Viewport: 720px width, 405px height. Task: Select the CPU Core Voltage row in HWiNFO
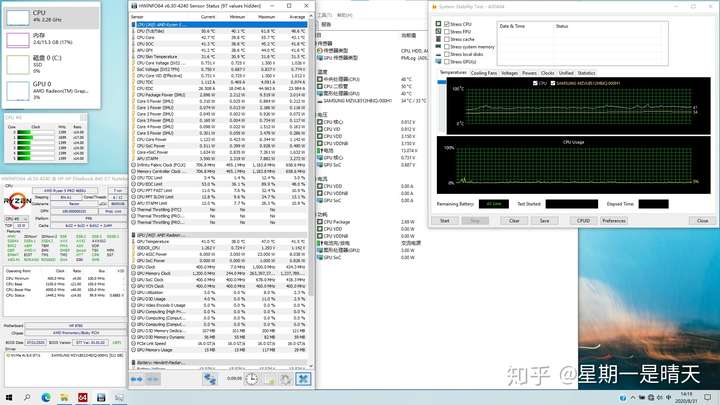click(219, 63)
